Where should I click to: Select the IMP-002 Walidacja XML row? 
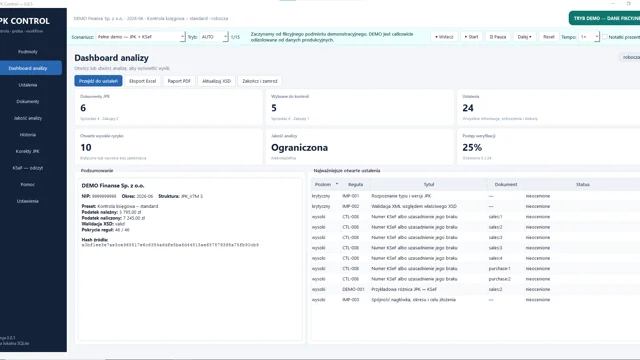click(x=476, y=206)
